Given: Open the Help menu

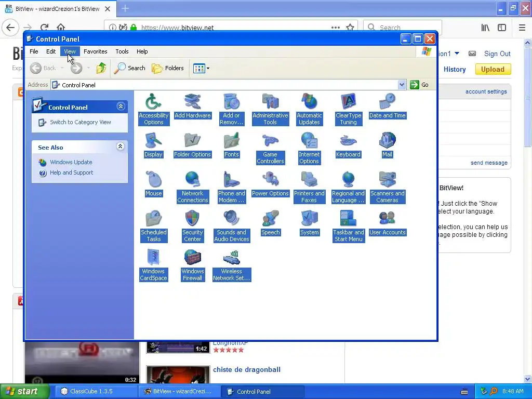Looking at the screenshot, I should pos(142,51).
